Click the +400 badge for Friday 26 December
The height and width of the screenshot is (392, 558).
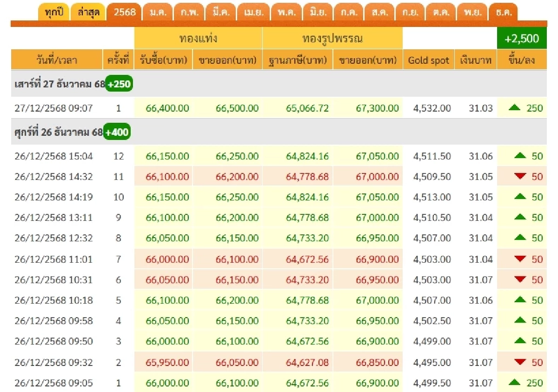(x=117, y=133)
